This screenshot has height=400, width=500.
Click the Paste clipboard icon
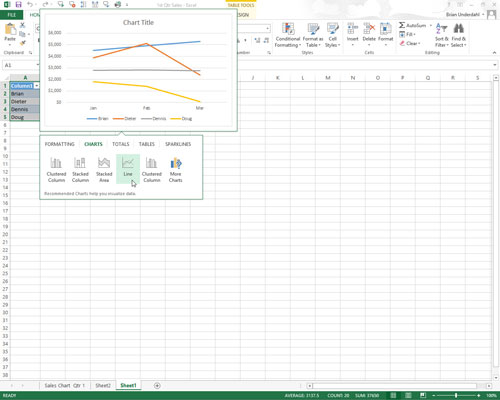(10, 29)
